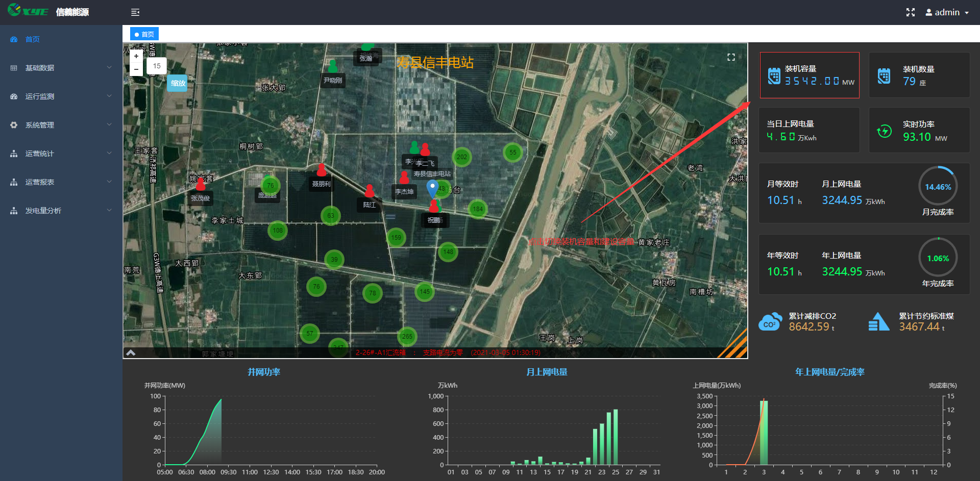Click the red person marker for 张茂俊
The height and width of the screenshot is (481, 980).
click(201, 184)
